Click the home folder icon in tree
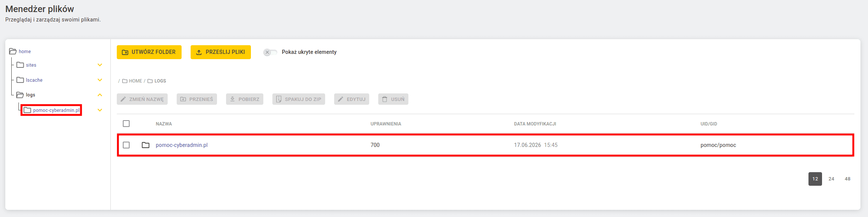Image resolution: width=868 pixels, height=217 pixels. (13, 51)
